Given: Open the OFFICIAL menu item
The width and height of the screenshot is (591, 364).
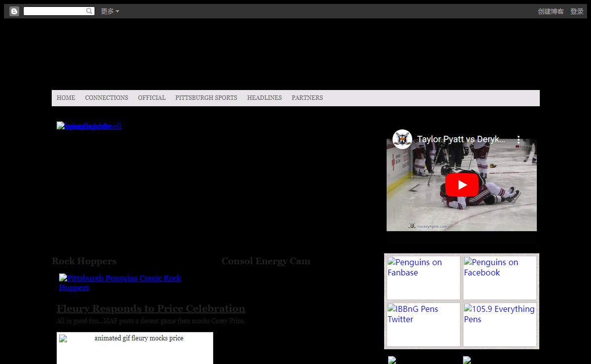Looking at the screenshot, I should coord(152,98).
